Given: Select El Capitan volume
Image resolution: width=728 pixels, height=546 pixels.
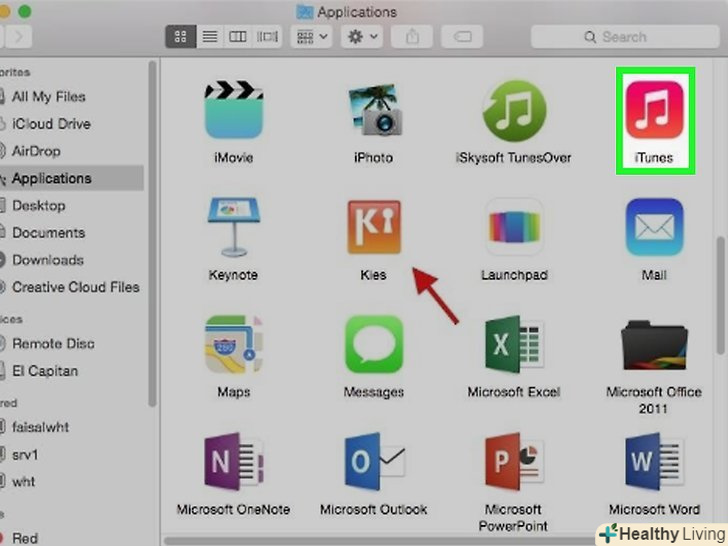Looking at the screenshot, I should pyautogui.click(x=45, y=371).
